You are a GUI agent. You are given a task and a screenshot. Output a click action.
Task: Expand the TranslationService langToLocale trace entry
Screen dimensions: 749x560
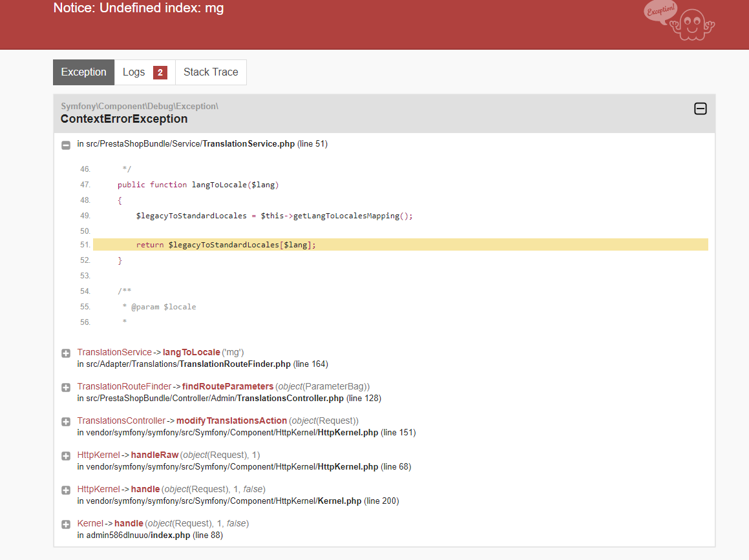66,353
